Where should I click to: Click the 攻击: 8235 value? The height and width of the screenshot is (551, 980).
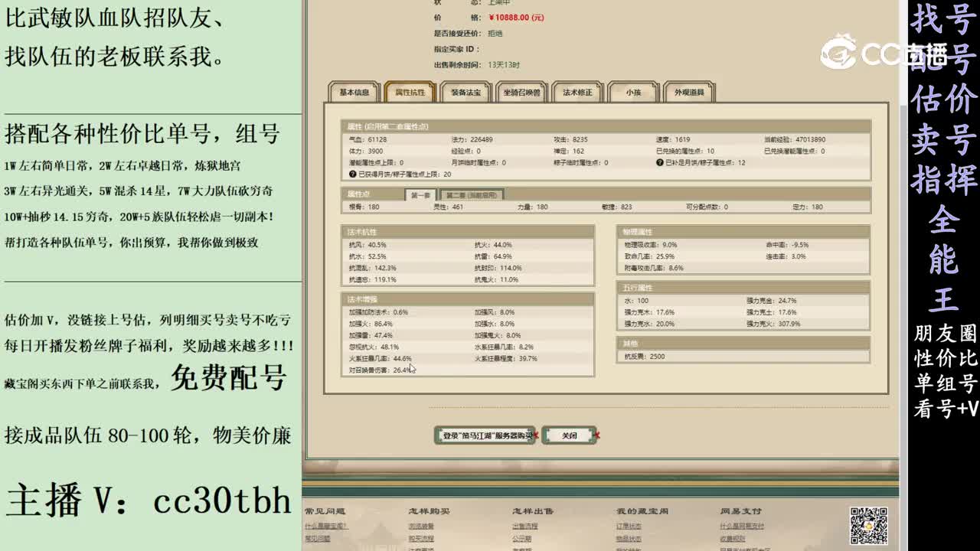tap(571, 140)
